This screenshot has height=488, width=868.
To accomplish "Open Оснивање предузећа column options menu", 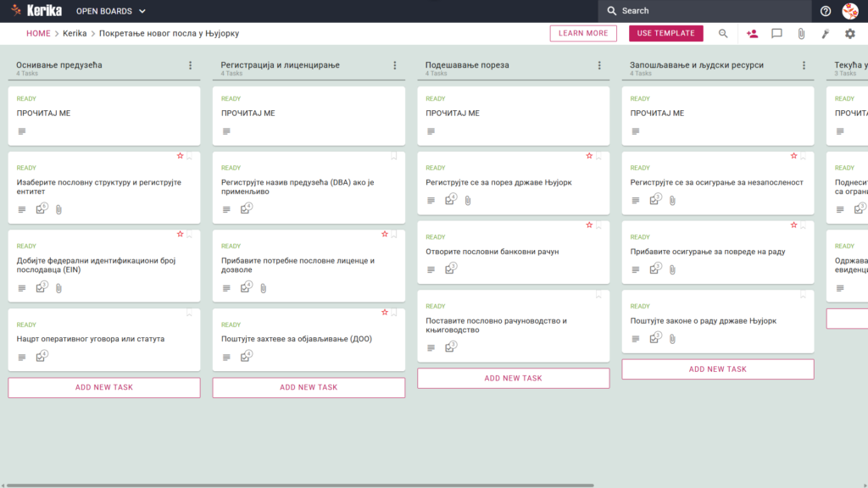I will (x=191, y=65).
